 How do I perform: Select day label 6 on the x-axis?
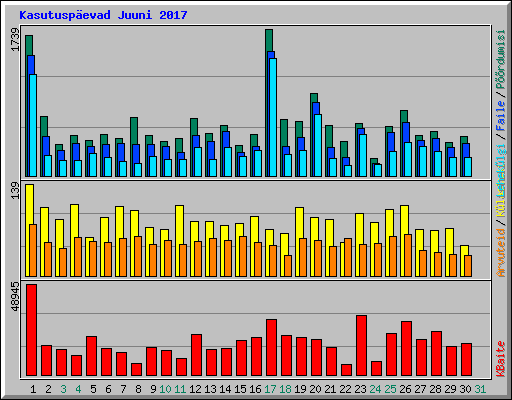pyautogui.click(x=108, y=389)
